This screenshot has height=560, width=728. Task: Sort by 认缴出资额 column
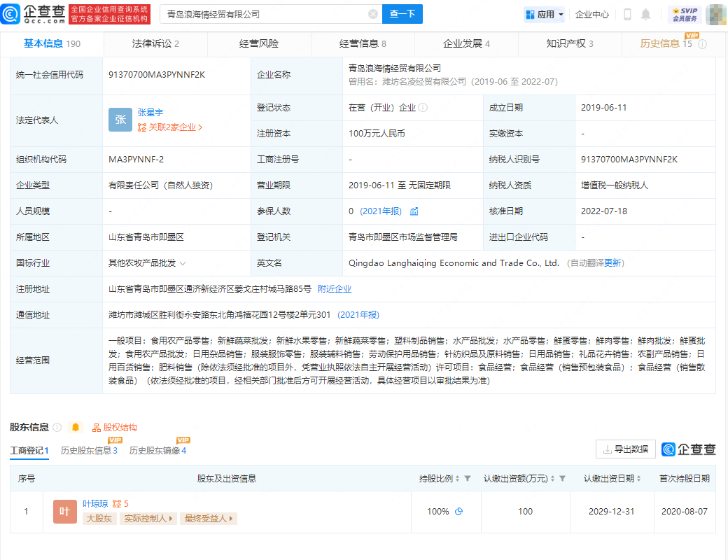click(552, 479)
